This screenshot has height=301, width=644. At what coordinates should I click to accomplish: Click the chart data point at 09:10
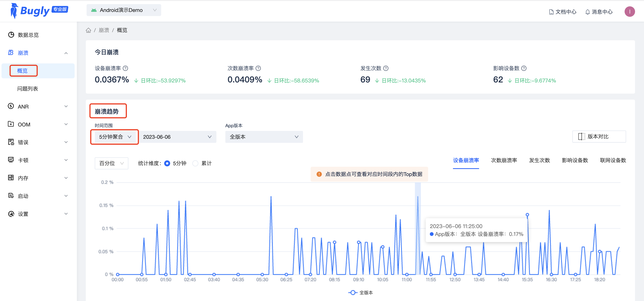[359, 242]
